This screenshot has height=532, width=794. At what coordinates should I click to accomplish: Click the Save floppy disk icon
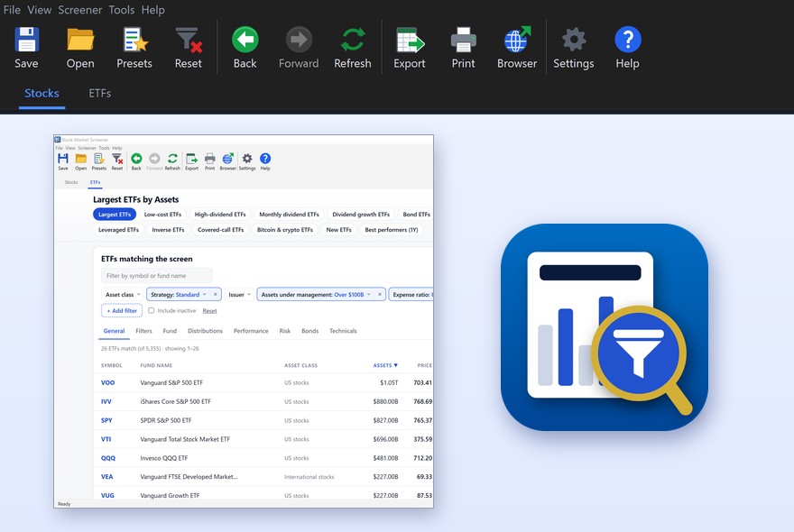(x=26, y=40)
